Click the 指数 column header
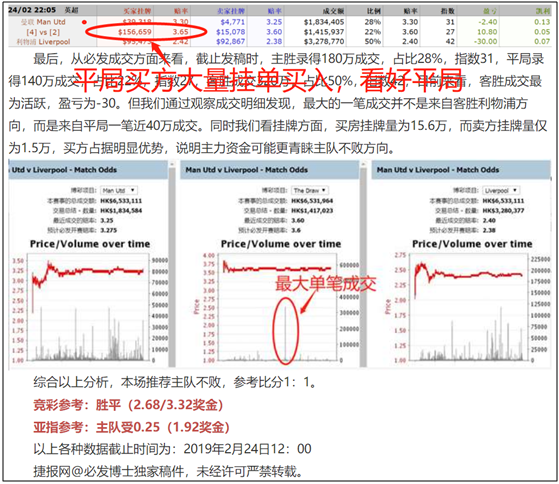This screenshot has width=559, height=484. pyautogui.click(x=448, y=11)
